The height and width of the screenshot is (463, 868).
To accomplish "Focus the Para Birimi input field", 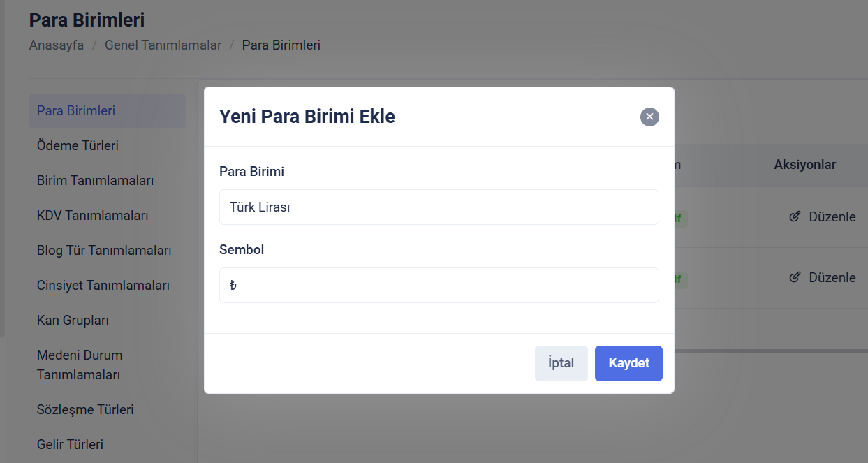I will (439, 207).
